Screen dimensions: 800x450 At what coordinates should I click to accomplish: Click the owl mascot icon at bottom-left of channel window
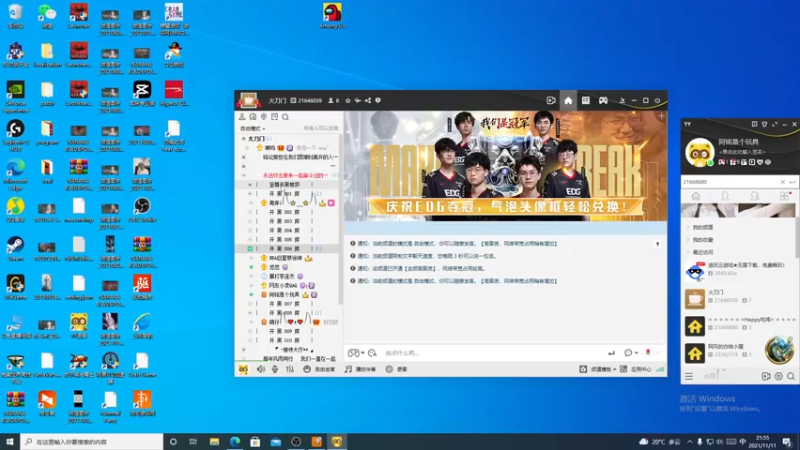pyautogui.click(x=243, y=369)
